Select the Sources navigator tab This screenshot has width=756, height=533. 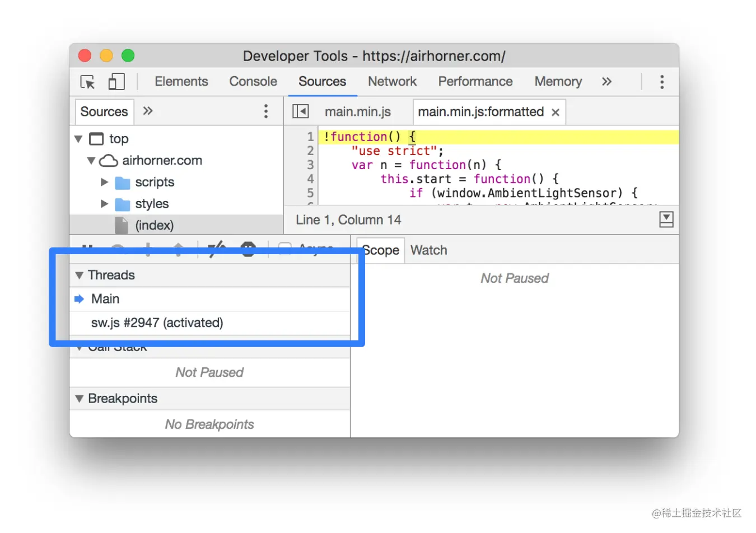(x=104, y=111)
